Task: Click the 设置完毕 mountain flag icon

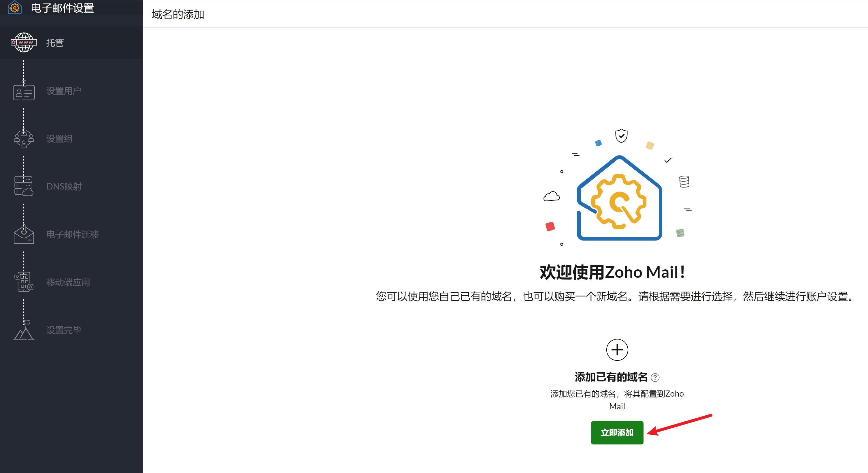Action: 24,330
